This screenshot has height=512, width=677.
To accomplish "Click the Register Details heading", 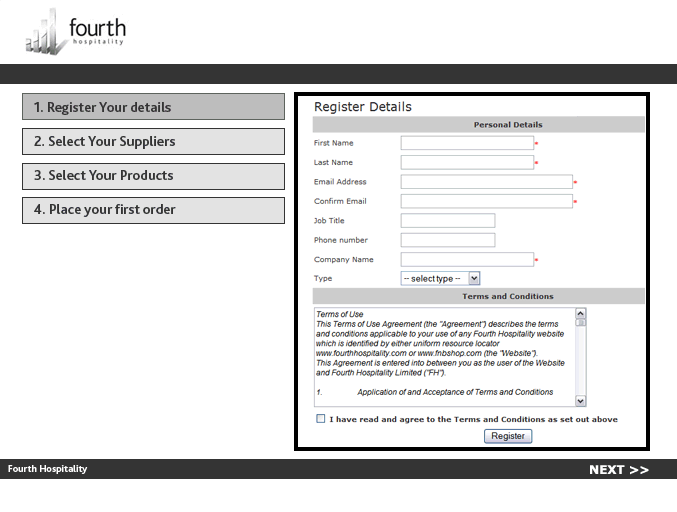I will pyautogui.click(x=363, y=107).
